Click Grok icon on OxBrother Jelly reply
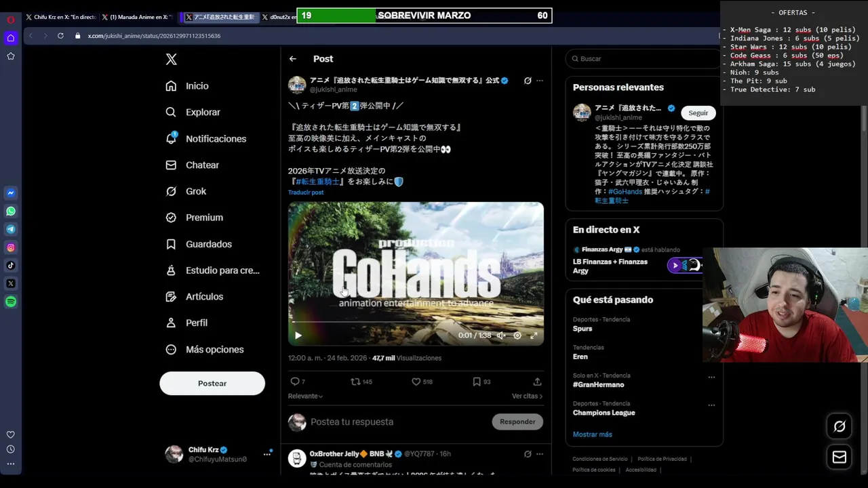 pyautogui.click(x=528, y=454)
